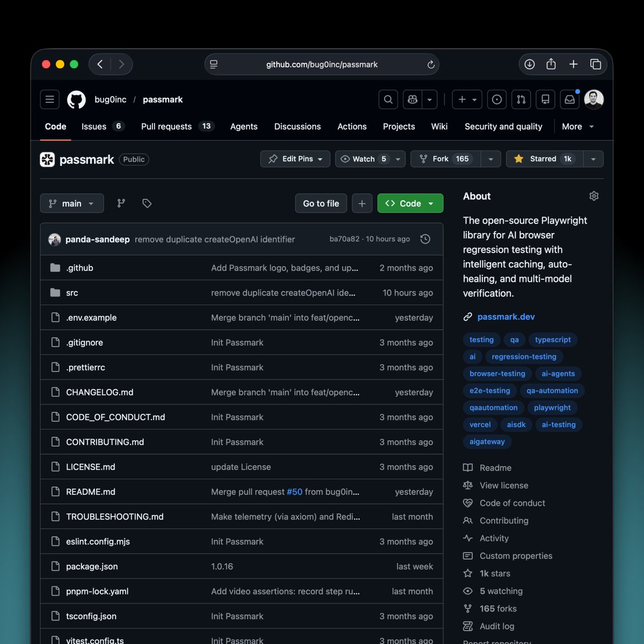
Task: Open the Copilot chat icon
Action: [x=412, y=99]
